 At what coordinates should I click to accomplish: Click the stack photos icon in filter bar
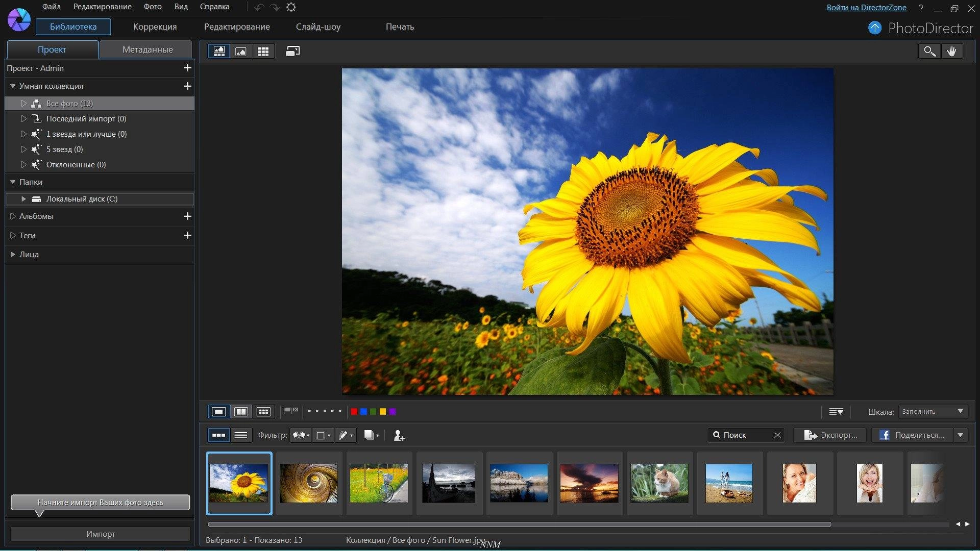coord(371,435)
